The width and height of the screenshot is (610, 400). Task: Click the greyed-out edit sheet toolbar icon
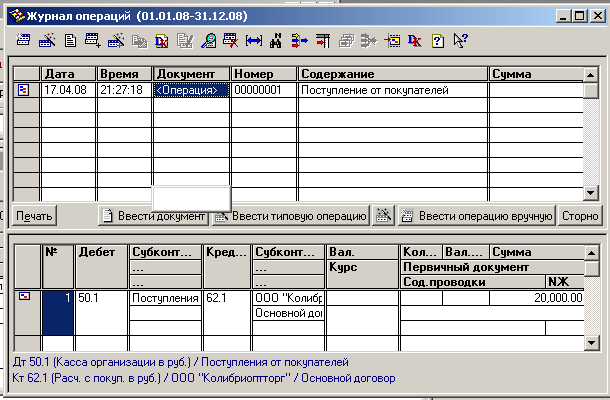[185, 40]
